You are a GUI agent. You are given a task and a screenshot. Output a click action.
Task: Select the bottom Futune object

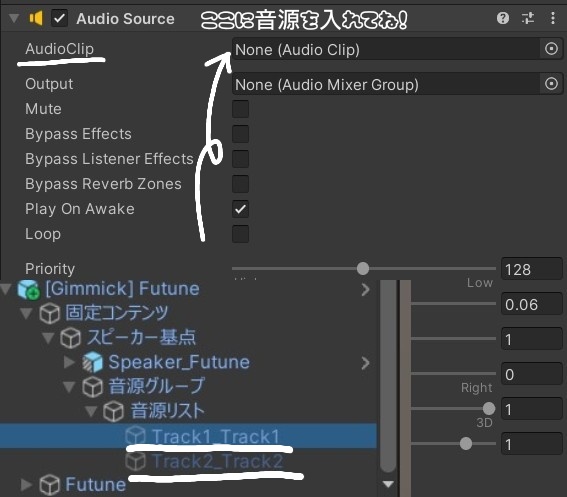(x=95, y=484)
